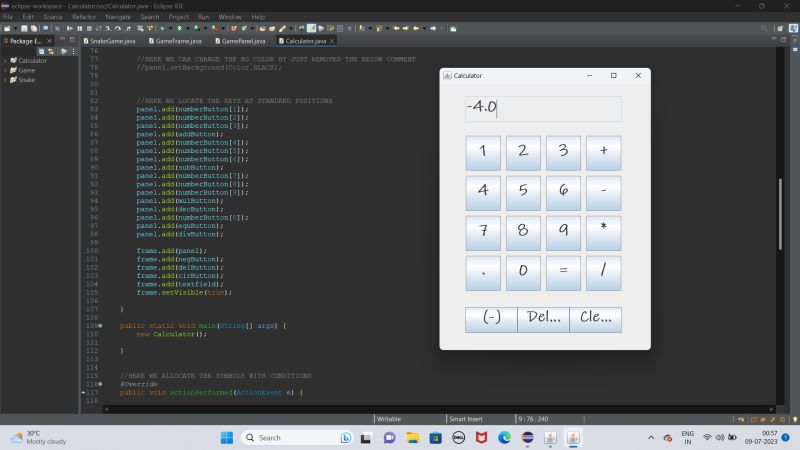This screenshot has width=800, height=450.
Task: Click the calculator display text field
Action: [543, 109]
